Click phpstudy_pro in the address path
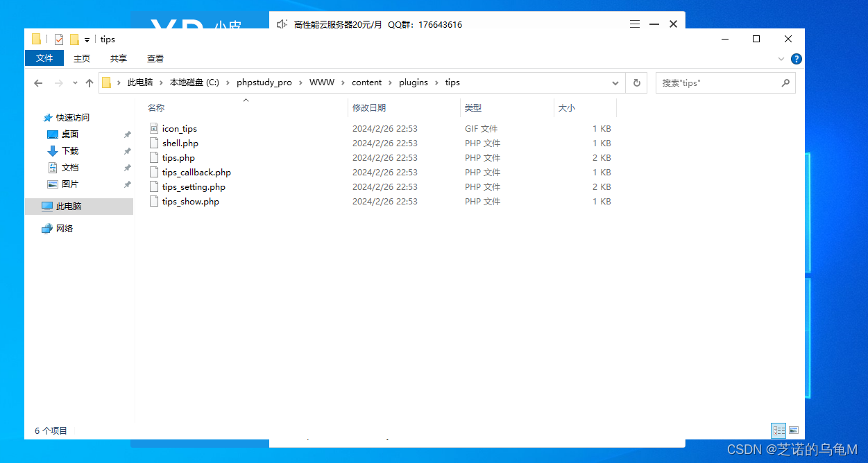Screen dimensions: 868x463 264,82
